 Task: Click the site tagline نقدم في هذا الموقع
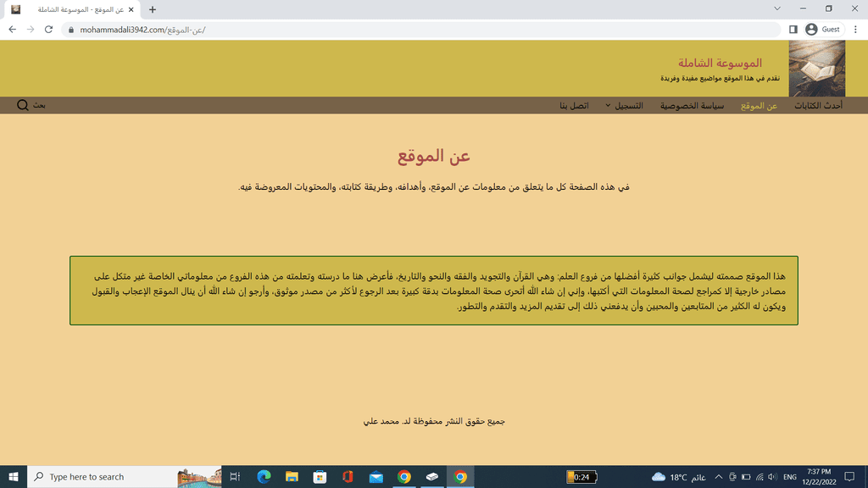pyautogui.click(x=721, y=79)
